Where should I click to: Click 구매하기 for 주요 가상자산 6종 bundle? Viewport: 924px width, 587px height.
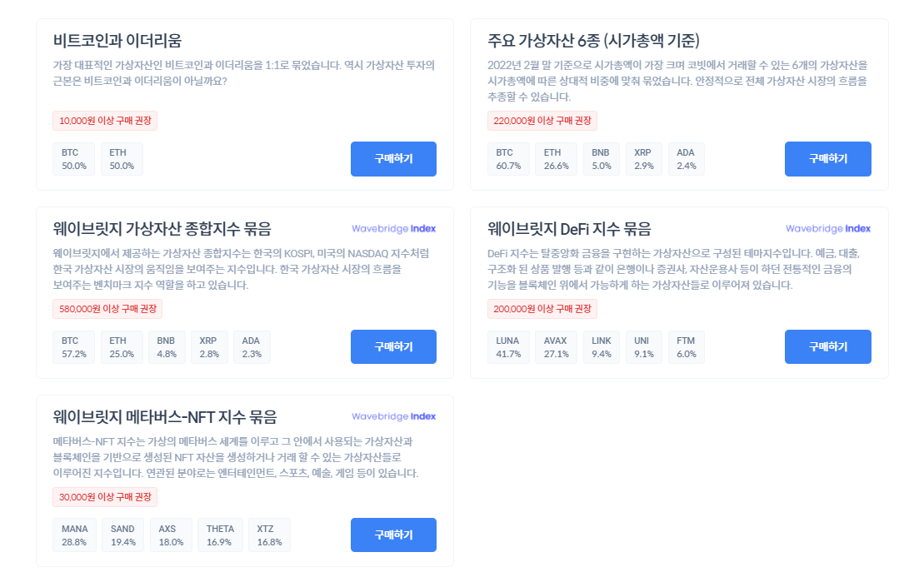827,159
